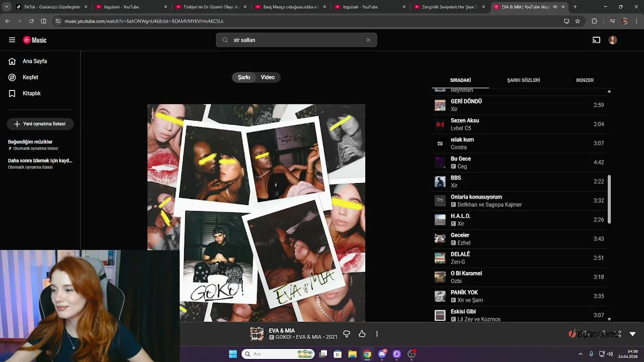Open the hamburger guide menu
The width and height of the screenshot is (644, 362).
pyautogui.click(x=12, y=40)
